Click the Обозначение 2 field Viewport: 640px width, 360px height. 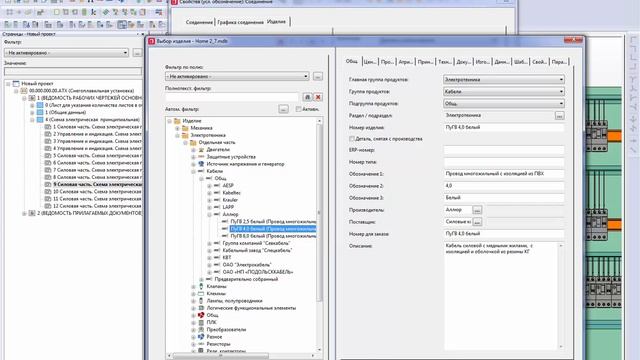[504, 186]
